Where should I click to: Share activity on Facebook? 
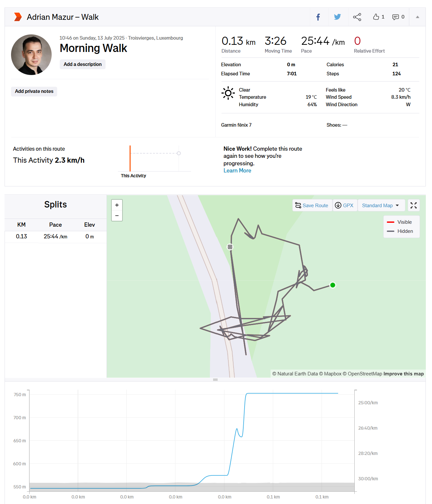tap(318, 17)
